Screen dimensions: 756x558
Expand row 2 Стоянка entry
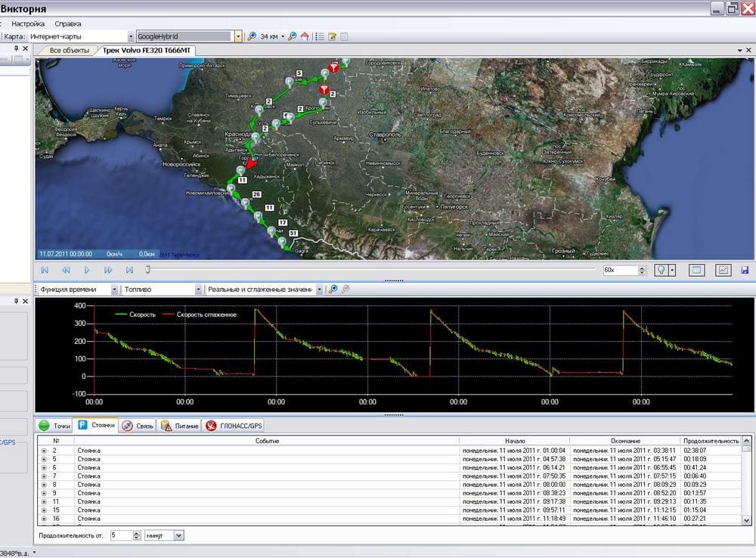coord(44,451)
